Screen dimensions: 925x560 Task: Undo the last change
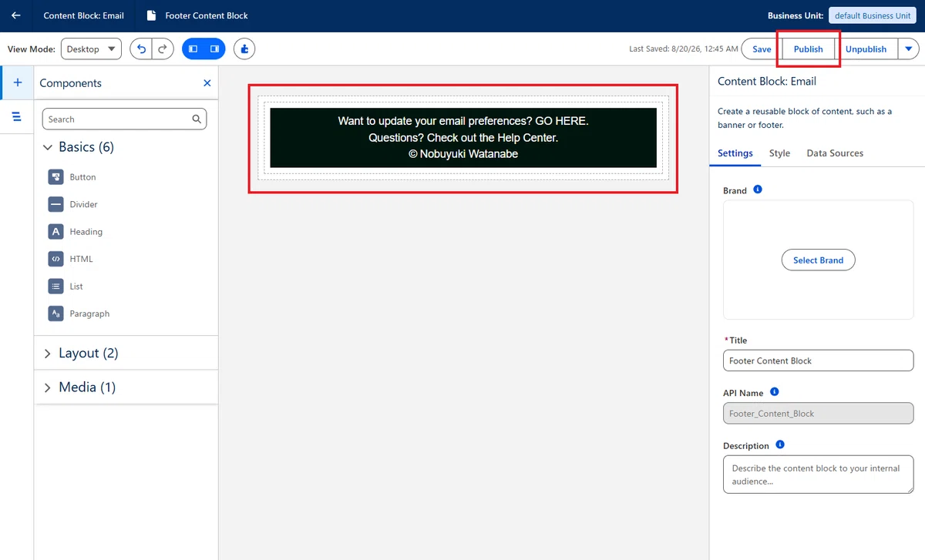coord(141,49)
